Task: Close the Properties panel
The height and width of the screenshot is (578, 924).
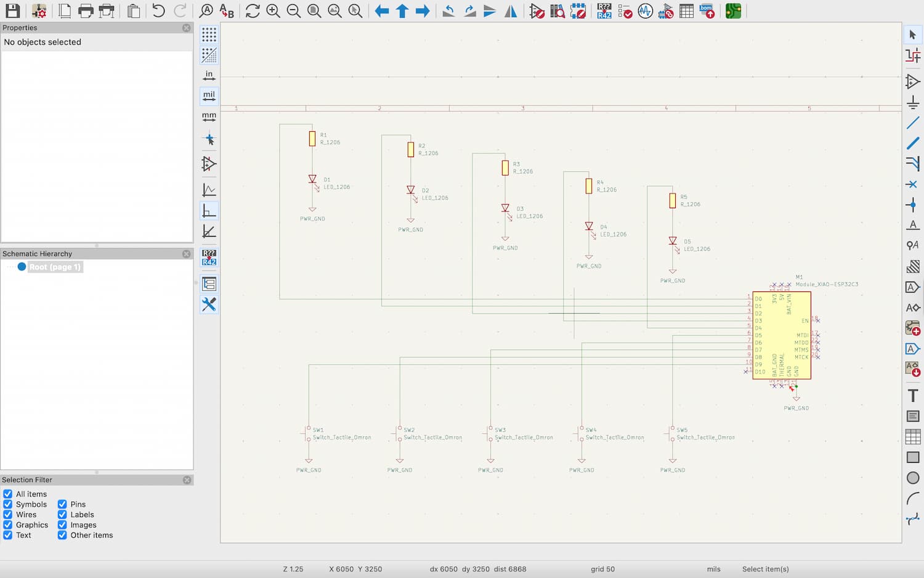Action: point(187,28)
